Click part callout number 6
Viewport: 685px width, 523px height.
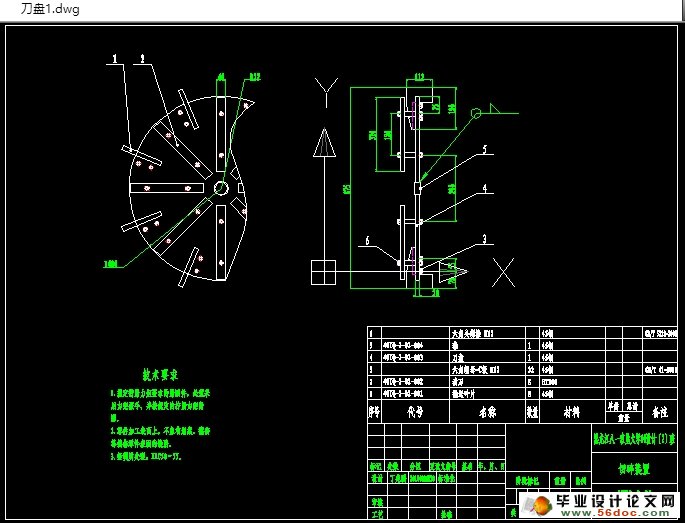[367, 241]
